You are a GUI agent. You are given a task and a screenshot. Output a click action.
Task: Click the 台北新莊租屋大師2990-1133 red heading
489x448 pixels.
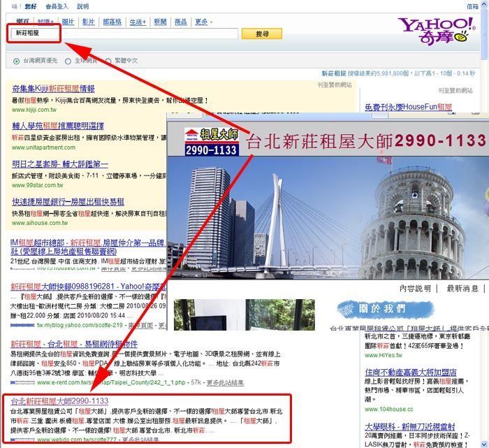[367, 141]
